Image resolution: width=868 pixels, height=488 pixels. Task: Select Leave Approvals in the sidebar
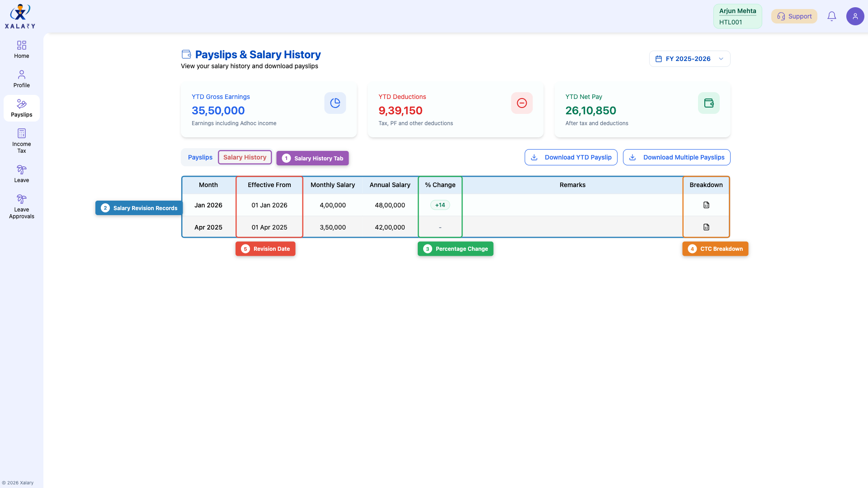tap(21, 206)
